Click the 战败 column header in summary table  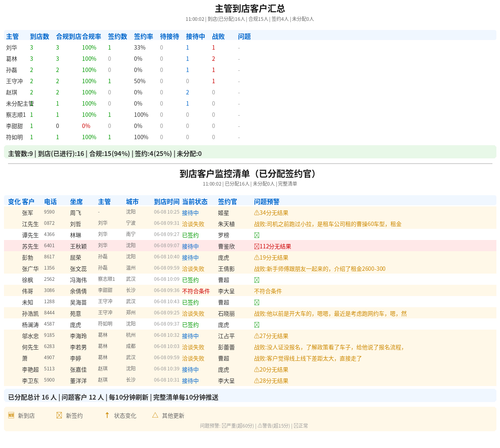point(218,36)
